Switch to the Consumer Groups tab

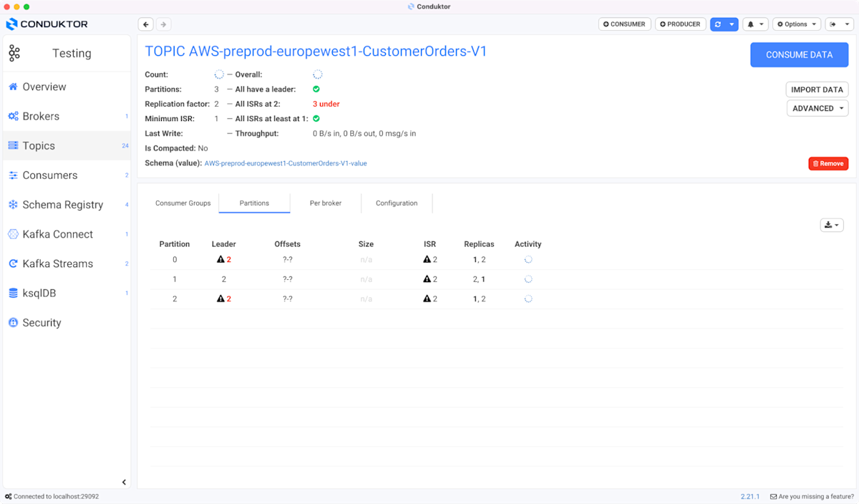(183, 203)
